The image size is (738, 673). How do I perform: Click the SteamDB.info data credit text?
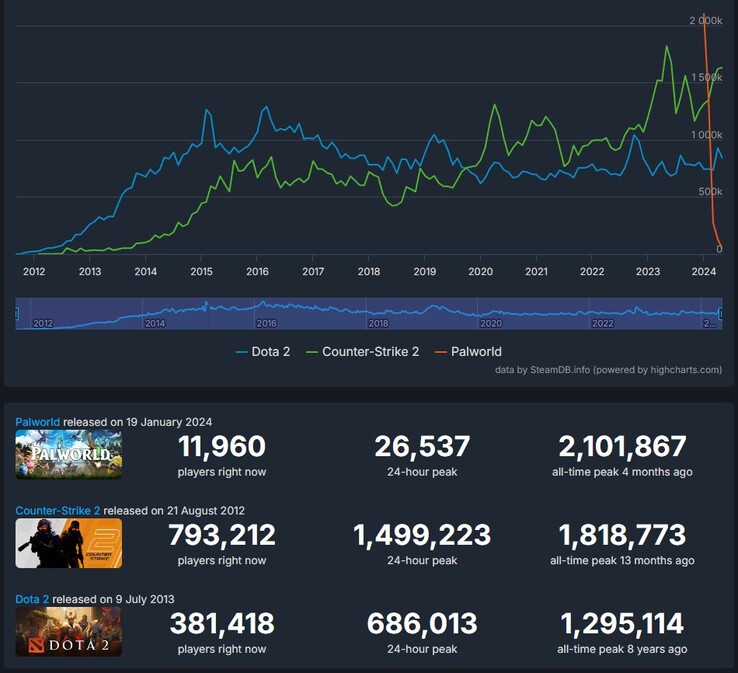(608, 370)
